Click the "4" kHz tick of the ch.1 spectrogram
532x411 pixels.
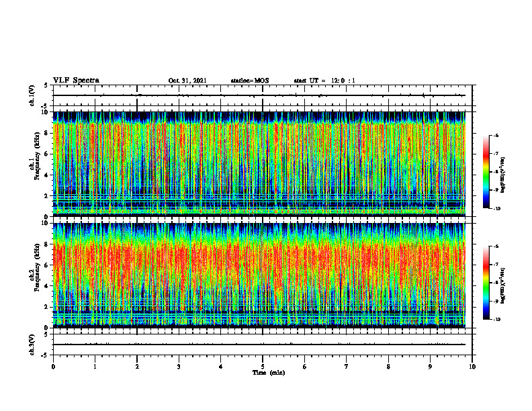[47, 175]
